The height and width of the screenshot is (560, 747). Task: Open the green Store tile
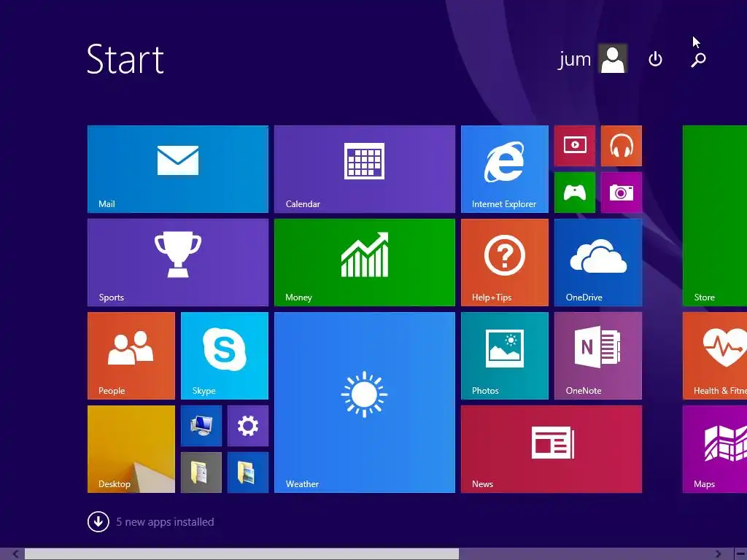715,216
